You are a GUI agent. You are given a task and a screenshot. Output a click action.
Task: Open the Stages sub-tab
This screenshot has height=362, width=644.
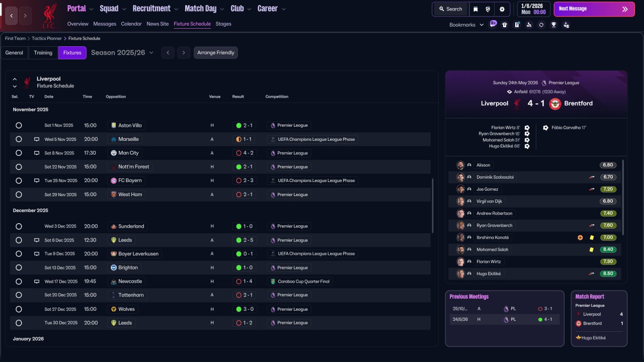pos(223,24)
